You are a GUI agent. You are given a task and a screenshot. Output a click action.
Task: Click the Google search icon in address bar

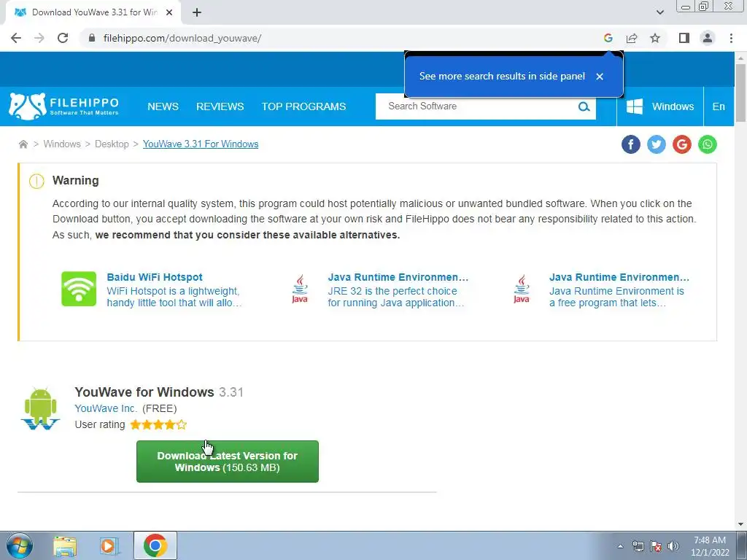608,38
